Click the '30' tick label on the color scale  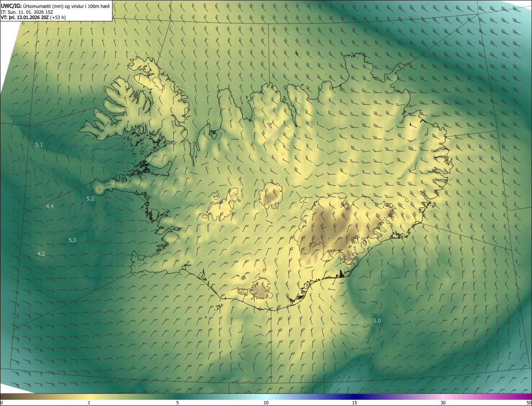tap(443, 403)
